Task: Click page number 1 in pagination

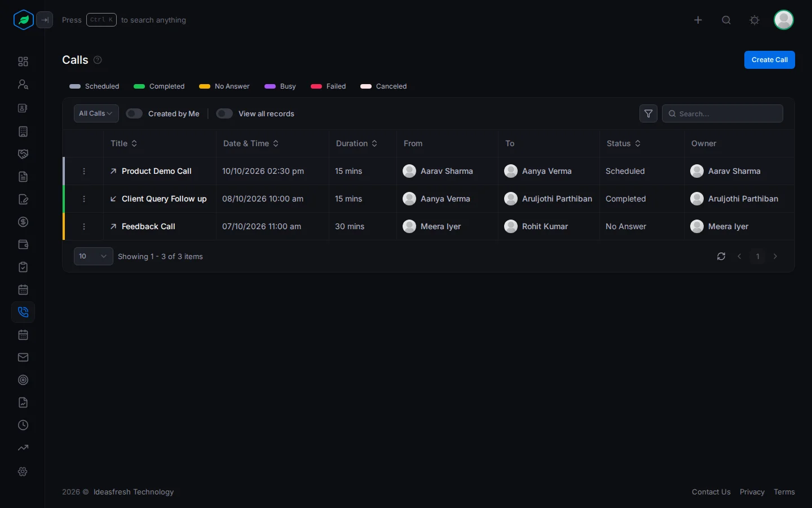Action: pyautogui.click(x=757, y=256)
